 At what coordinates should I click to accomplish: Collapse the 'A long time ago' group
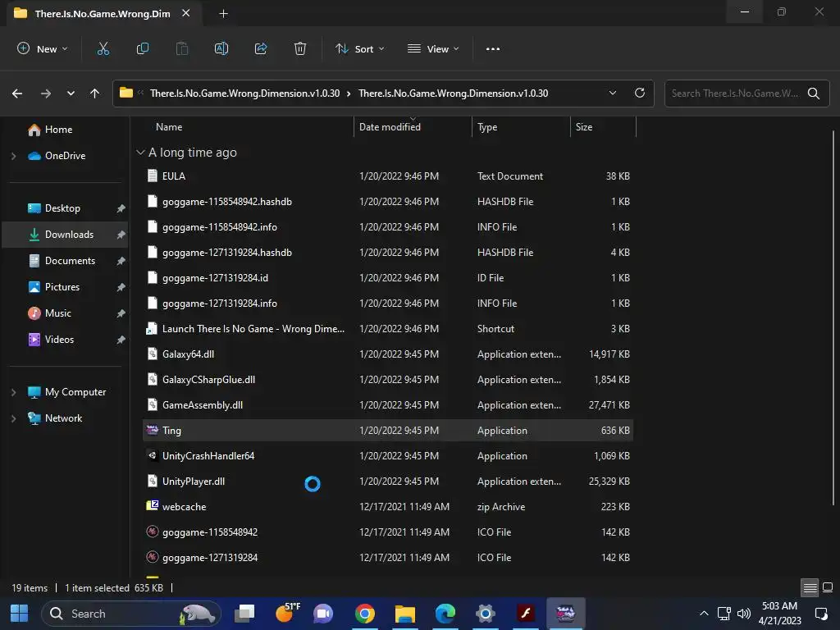(x=140, y=153)
